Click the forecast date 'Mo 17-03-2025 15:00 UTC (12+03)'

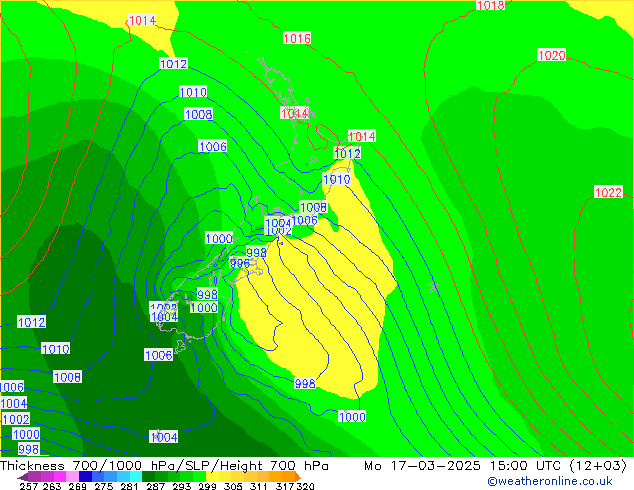(495, 465)
